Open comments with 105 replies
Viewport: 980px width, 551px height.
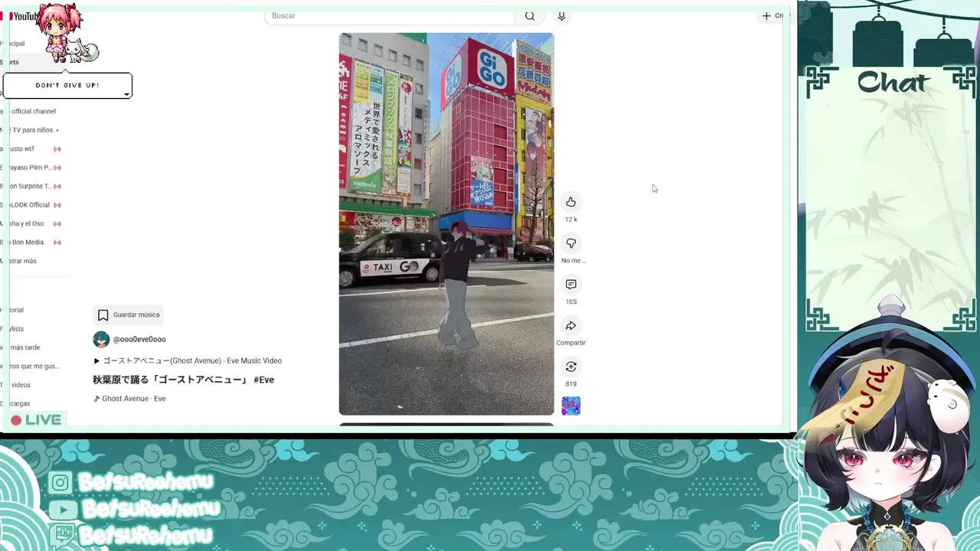(x=570, y=285)
